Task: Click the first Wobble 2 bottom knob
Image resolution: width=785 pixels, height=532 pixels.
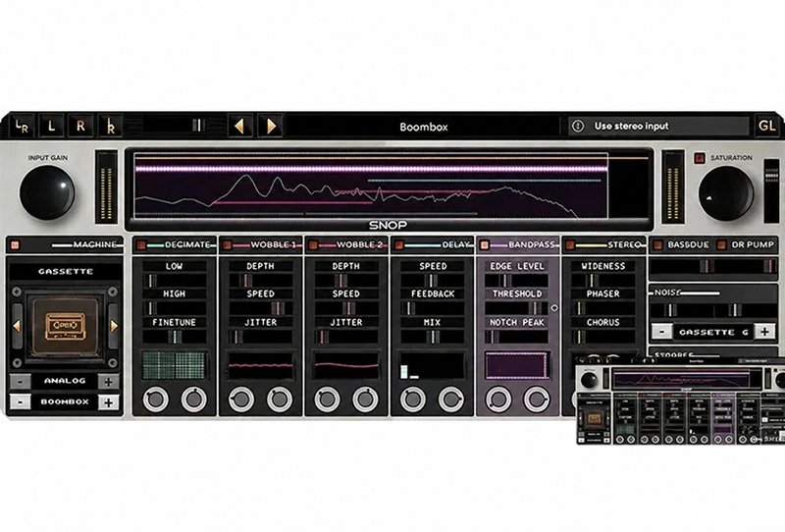Action: pyautogui.click(x=327, y=399)
